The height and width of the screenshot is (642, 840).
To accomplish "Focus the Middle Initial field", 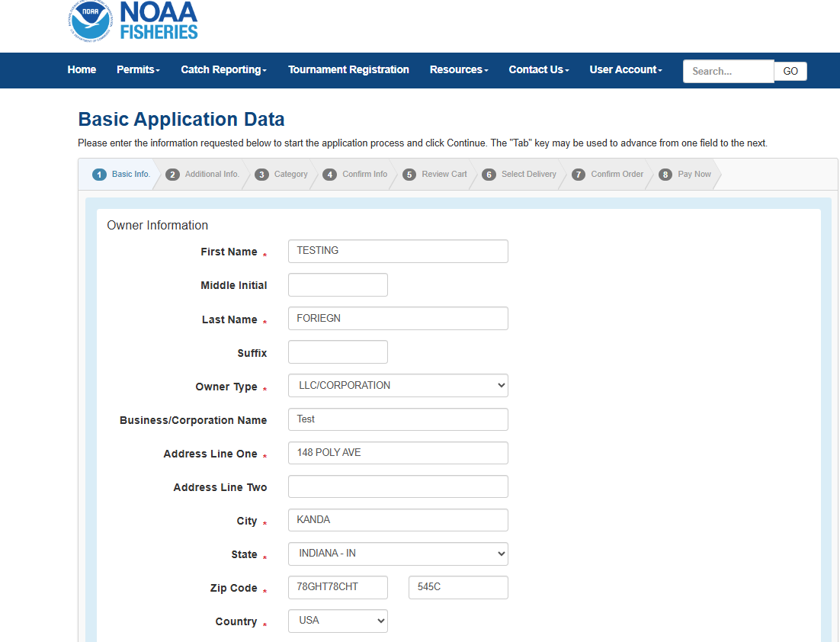I will 338,285.
